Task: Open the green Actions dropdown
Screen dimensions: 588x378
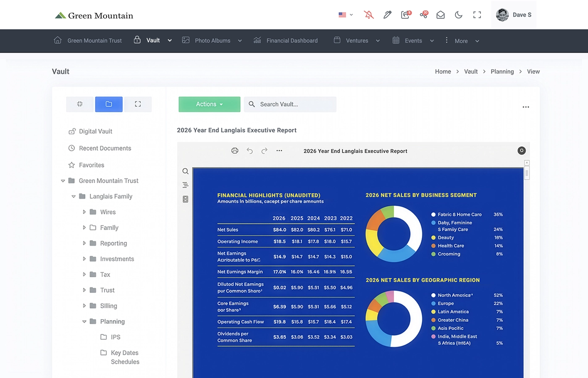Action: (x=209, y=104)
